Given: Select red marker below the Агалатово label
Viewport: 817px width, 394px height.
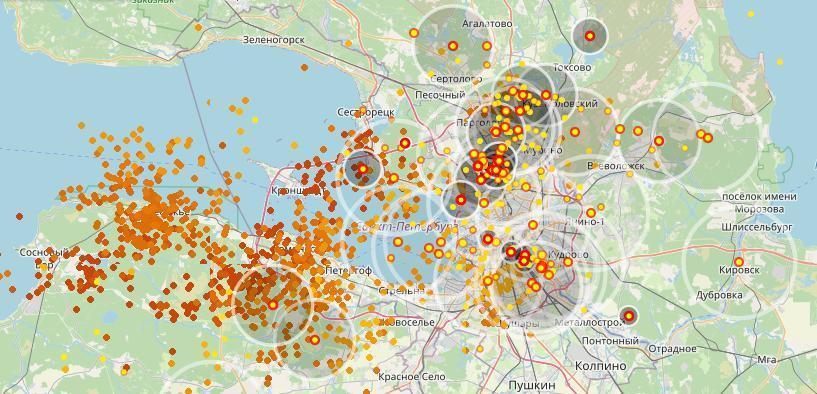Looking at the screenshot, I should point(453,45).
